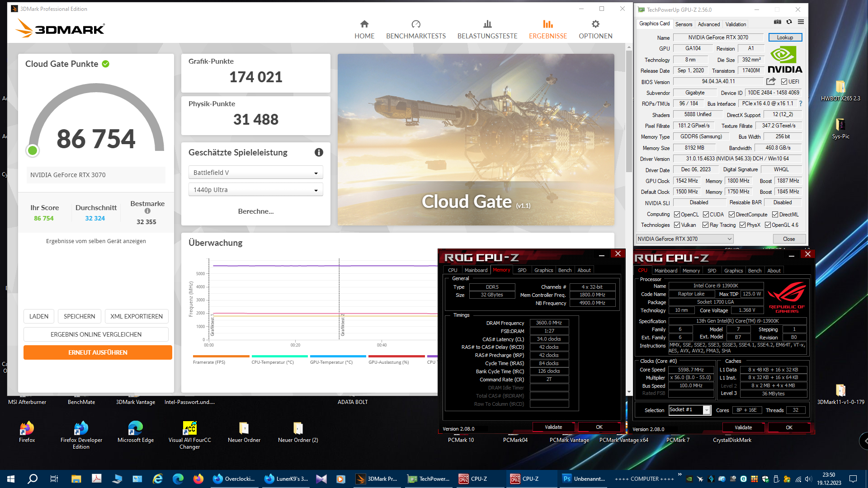This screenshot has height=488, width=868.
Task: Switch to GPU-Z Validation tab
Action: point(736,24)
